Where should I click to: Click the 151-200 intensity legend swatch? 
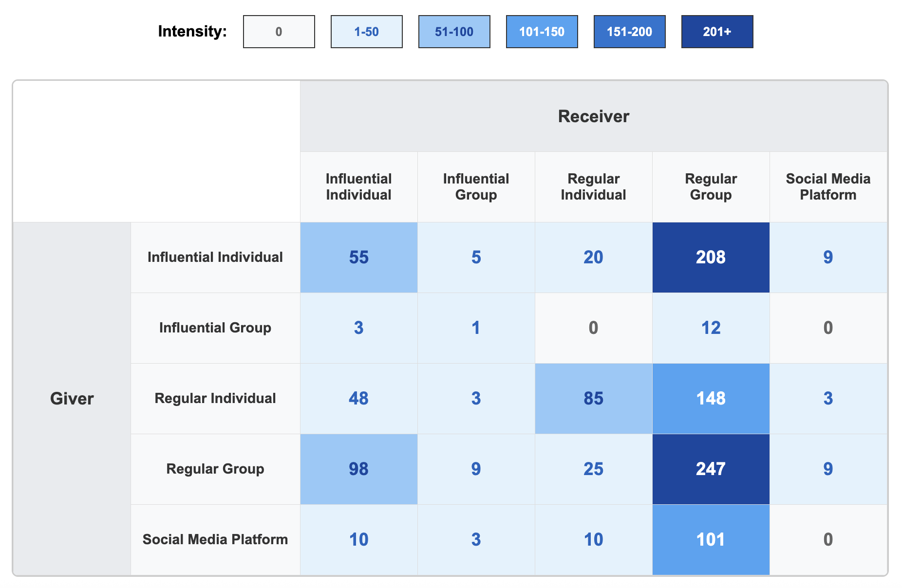point(629,32)
